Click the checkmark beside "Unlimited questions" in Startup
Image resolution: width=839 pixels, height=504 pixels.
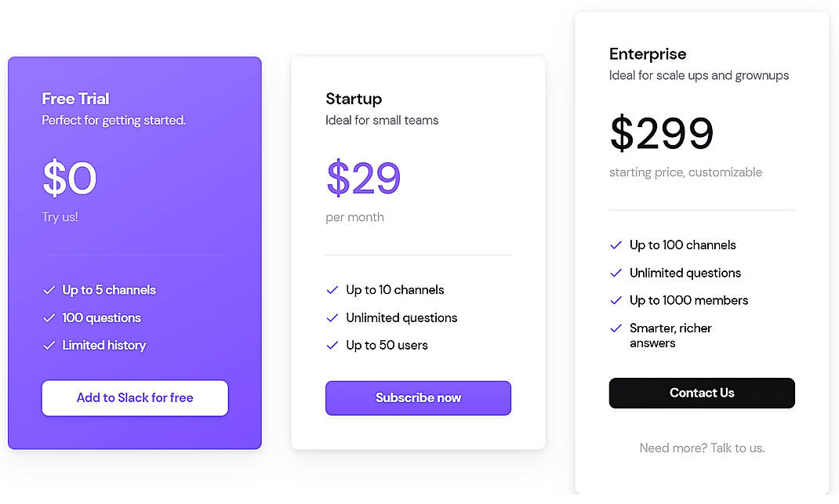pyautogui.click(x=332, y=317)
